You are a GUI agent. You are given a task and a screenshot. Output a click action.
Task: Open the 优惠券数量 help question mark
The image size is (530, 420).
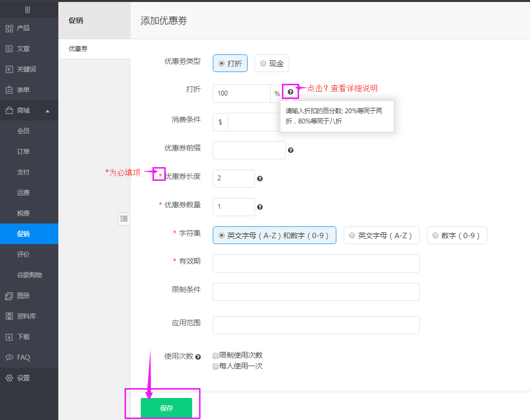(260, 207)
